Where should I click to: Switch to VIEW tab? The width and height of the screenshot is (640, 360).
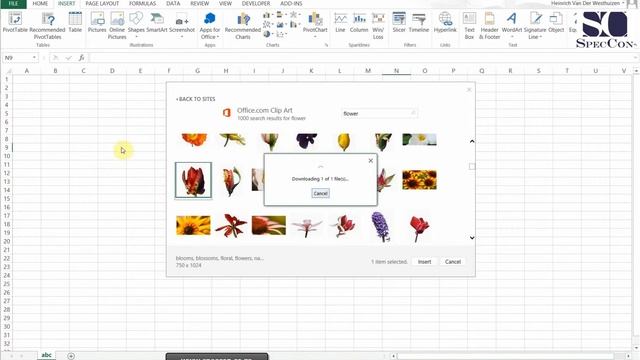225,4
